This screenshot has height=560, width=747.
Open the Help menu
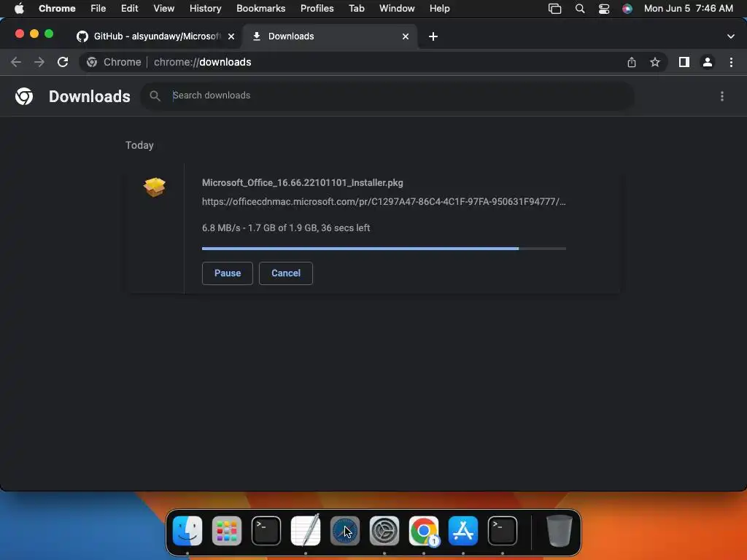tap(439, 9)
